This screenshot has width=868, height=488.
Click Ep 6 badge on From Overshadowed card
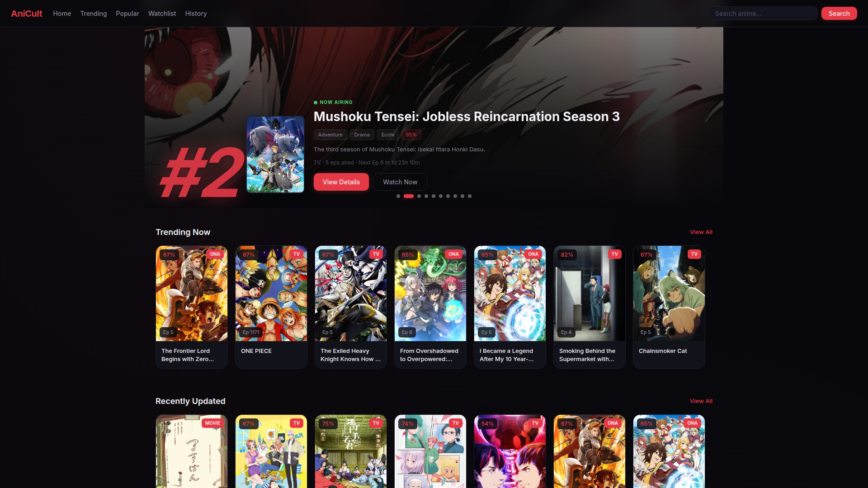pyautogui.click(x=407, y=332)
